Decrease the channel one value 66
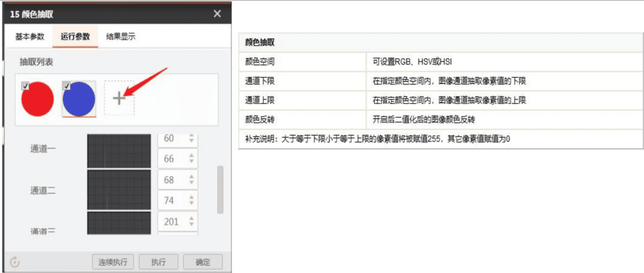This screenshot has height=273, width=644. pyautogui.click(x=191, y=161)
